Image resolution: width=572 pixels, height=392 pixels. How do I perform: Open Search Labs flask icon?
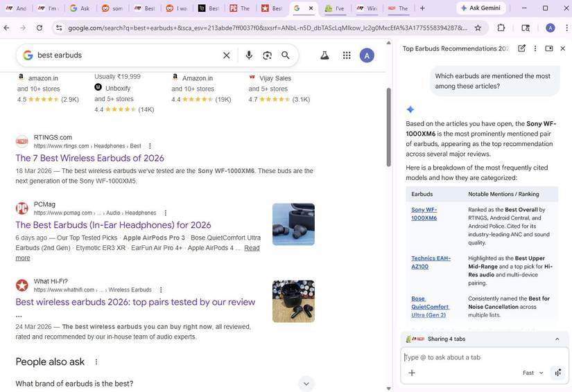[x=324, y=55]
